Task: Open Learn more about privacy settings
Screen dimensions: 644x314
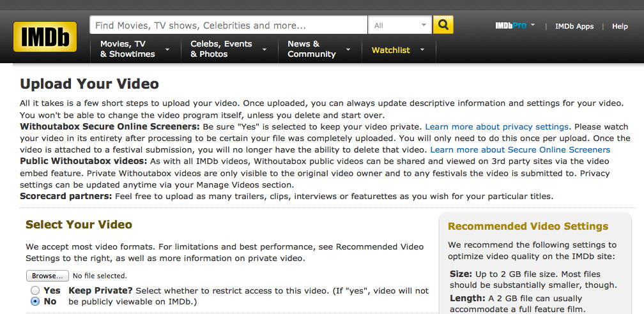Action: click(x=496, y=126)
